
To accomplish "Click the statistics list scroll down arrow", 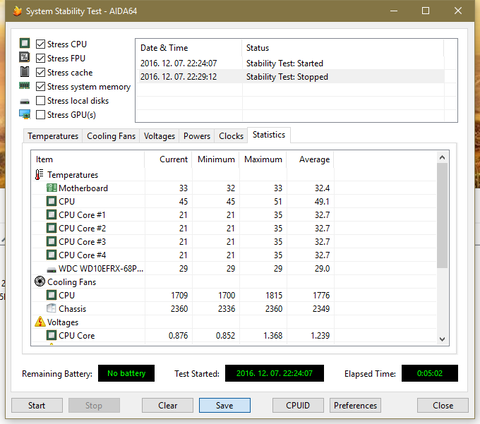I will pos(442,339).
